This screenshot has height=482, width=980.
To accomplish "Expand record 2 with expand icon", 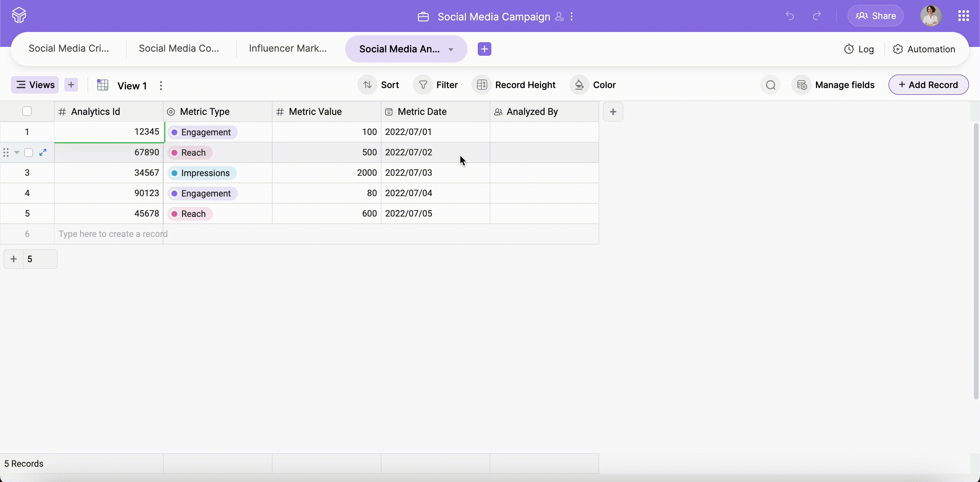I will tap(43, 152).
